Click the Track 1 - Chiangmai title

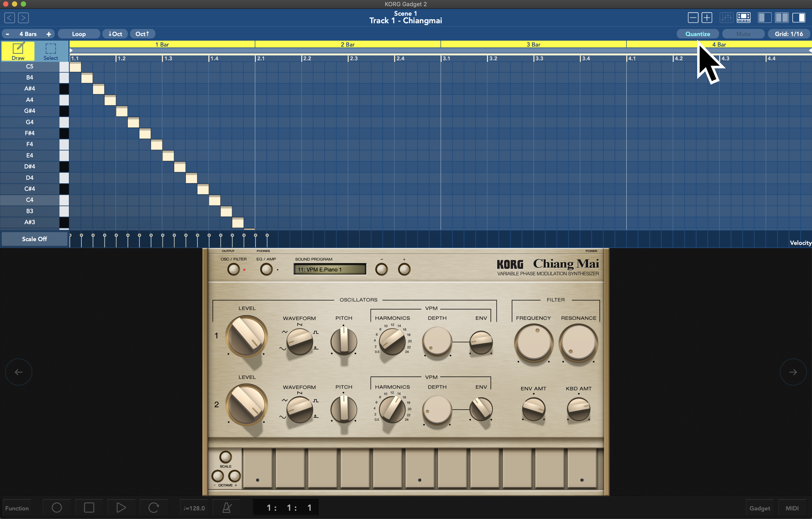(x=405, y=21)
